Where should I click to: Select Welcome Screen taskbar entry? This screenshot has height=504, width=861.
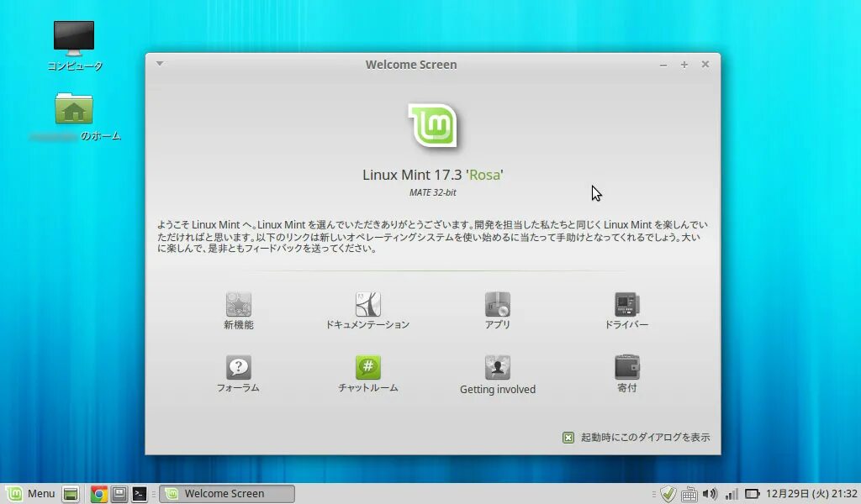click(x=227, y=494)
